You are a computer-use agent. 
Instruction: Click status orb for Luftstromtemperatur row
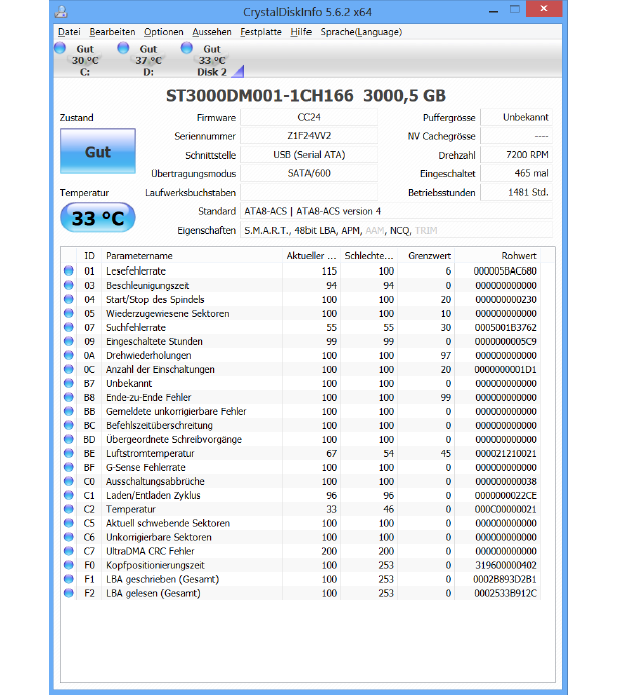tap(68, 453)
